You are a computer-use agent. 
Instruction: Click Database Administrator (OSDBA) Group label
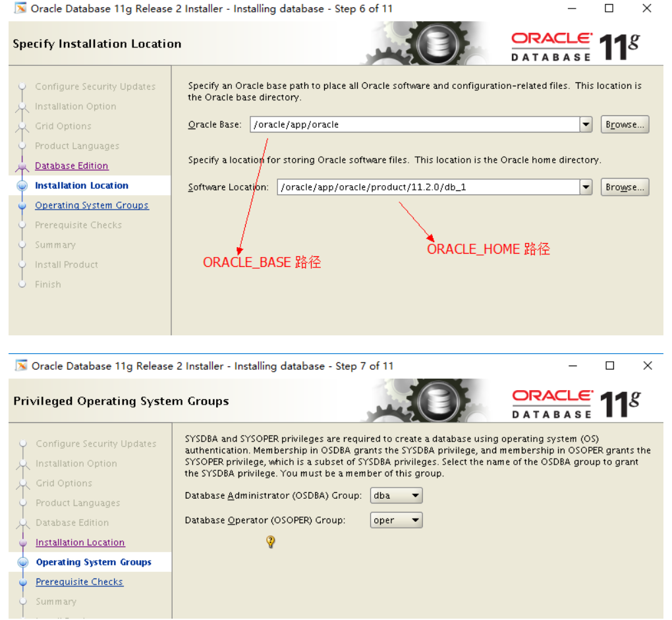pyautogui.click(x=273, y=495)
